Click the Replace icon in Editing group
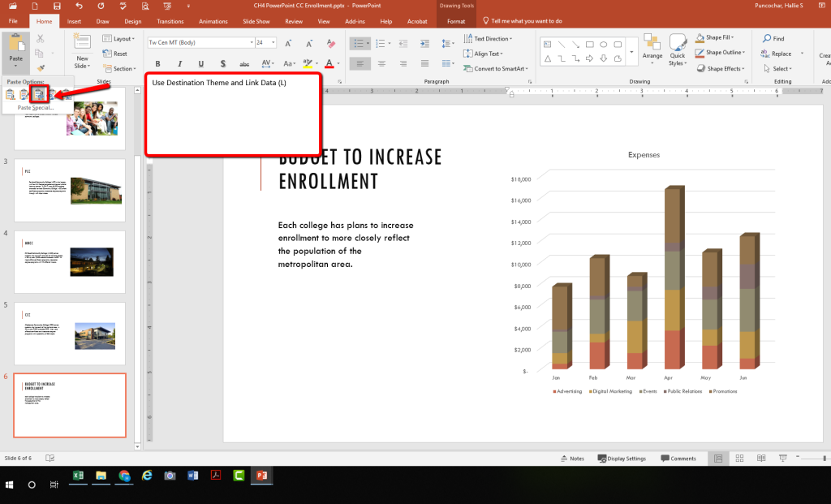 point(779,52)
